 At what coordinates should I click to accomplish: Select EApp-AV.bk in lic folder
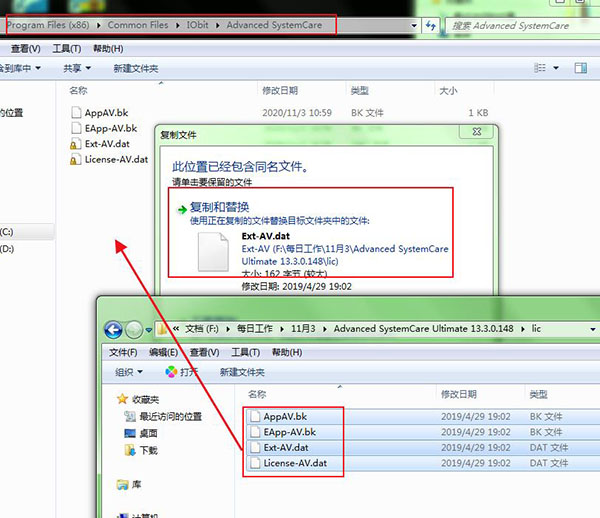point(290,432)
